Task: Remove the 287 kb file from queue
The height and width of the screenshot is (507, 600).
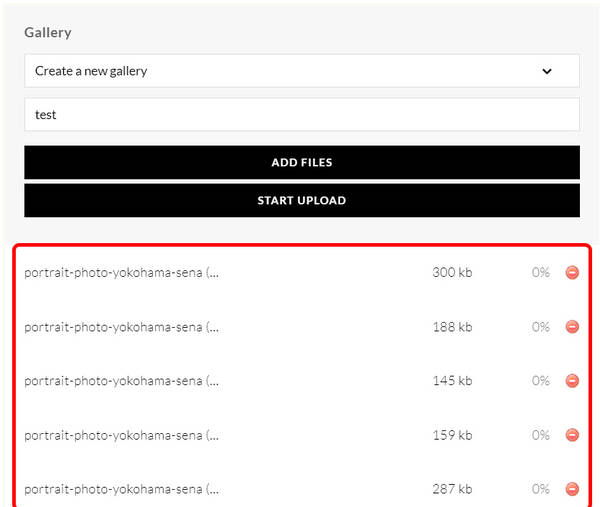Action: click(x=572, y=489)
